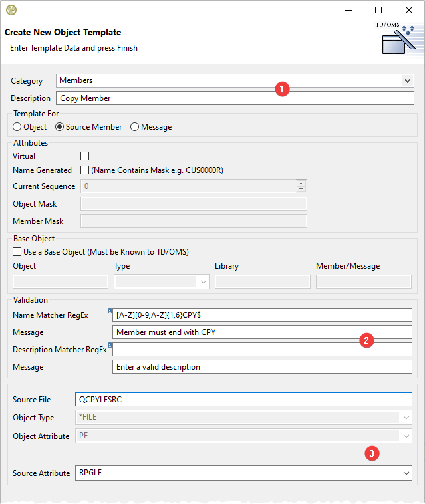Screen dimensions: 425x504
Task: Click the application icon in title bar
Action: tap(11, 10)
